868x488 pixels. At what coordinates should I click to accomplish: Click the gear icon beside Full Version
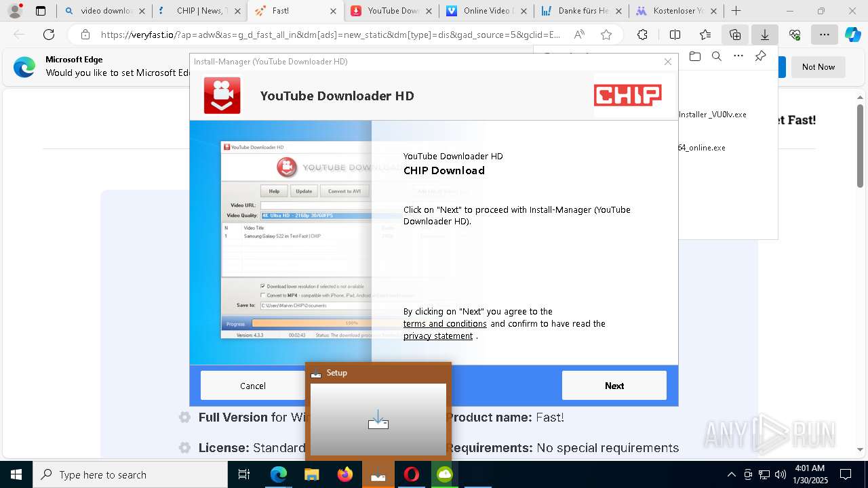[x=184, y=418]
